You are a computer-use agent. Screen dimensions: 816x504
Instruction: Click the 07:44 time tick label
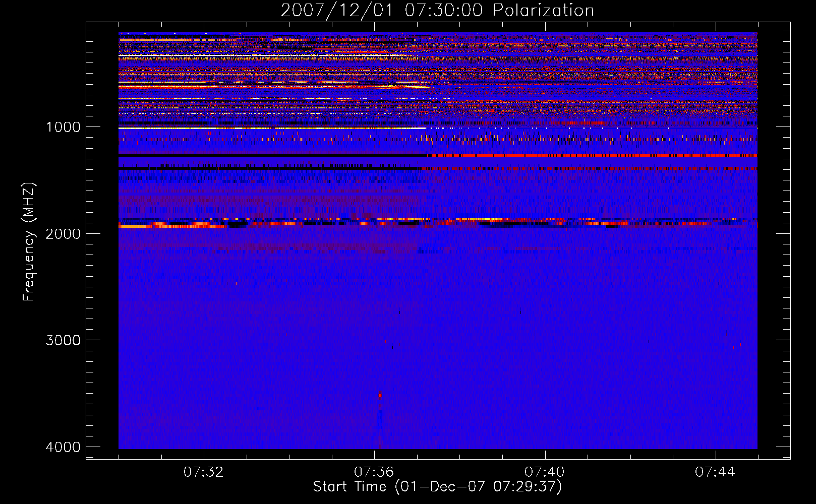coord(715,472)
